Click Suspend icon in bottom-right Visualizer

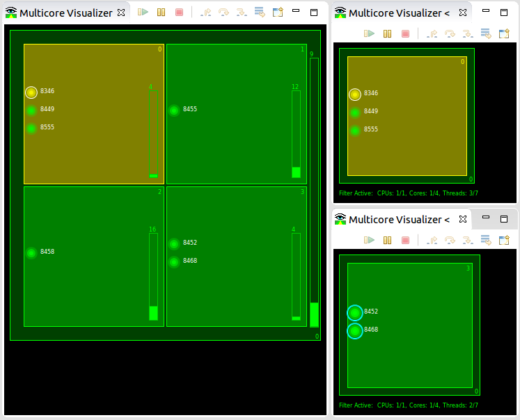[387, 240]
